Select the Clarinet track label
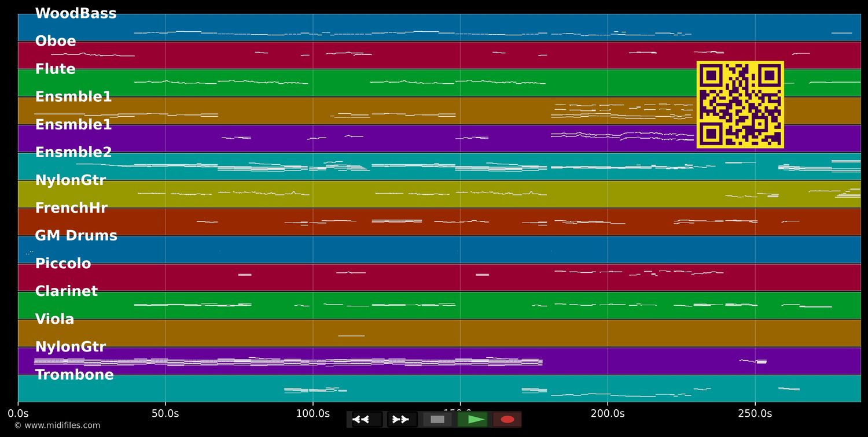 click(x=67, y=291)
